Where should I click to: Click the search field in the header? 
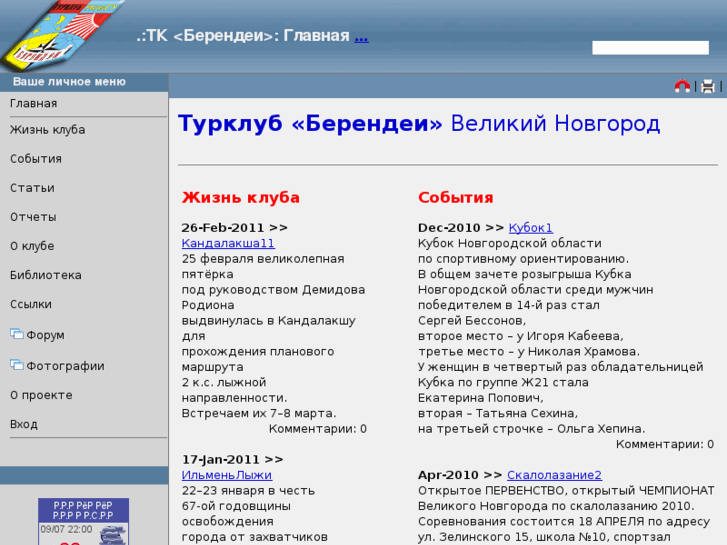pos(650,47)
